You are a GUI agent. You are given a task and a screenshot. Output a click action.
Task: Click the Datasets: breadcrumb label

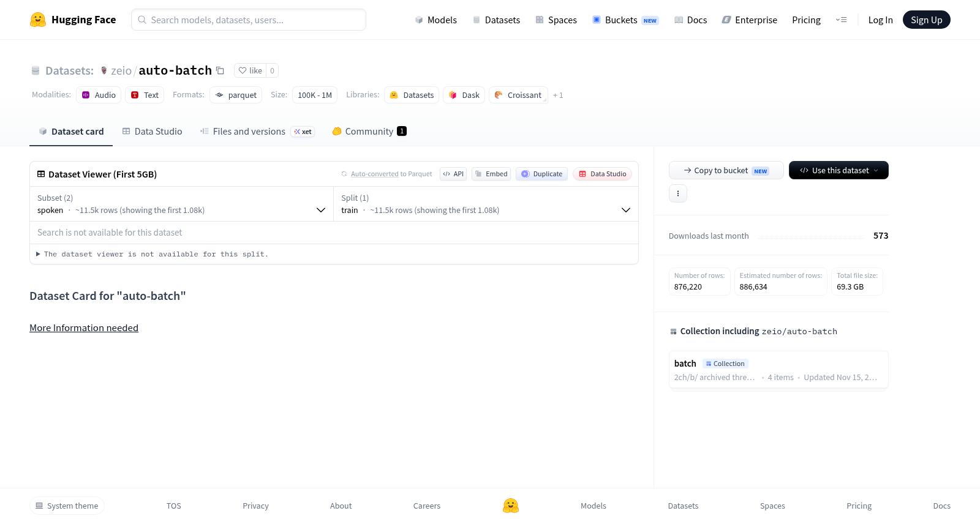(x=69, y=71)
